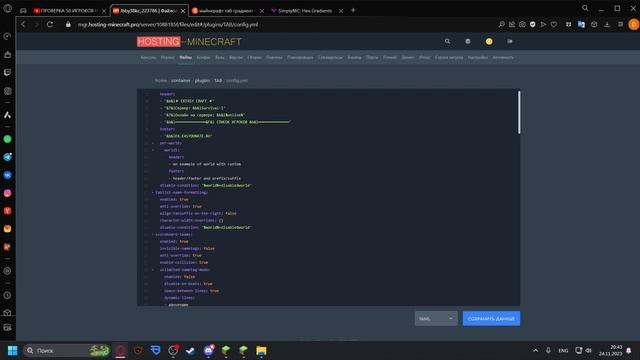Go back with browser back arrow

click(23, 24)
